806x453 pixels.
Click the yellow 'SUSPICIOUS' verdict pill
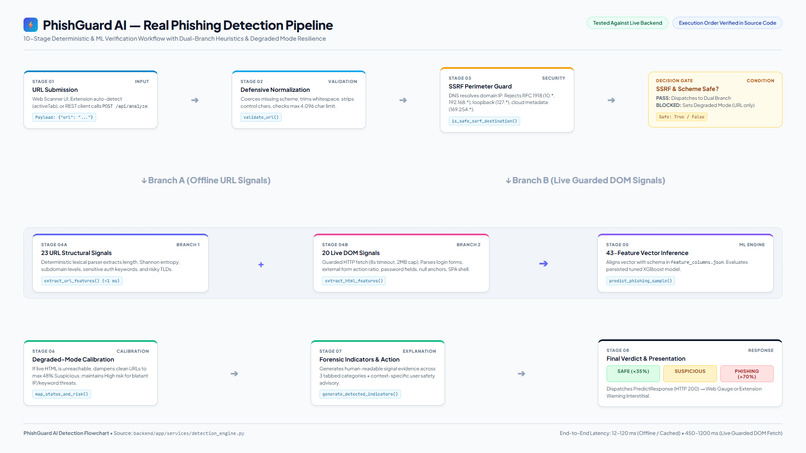tap(690, 373)
